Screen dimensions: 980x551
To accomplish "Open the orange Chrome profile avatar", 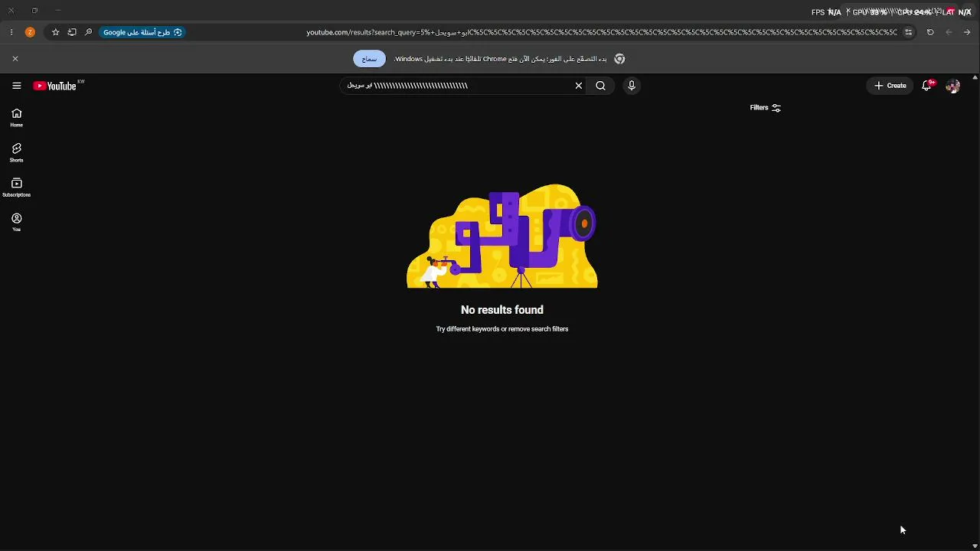I will click(30, 32).
